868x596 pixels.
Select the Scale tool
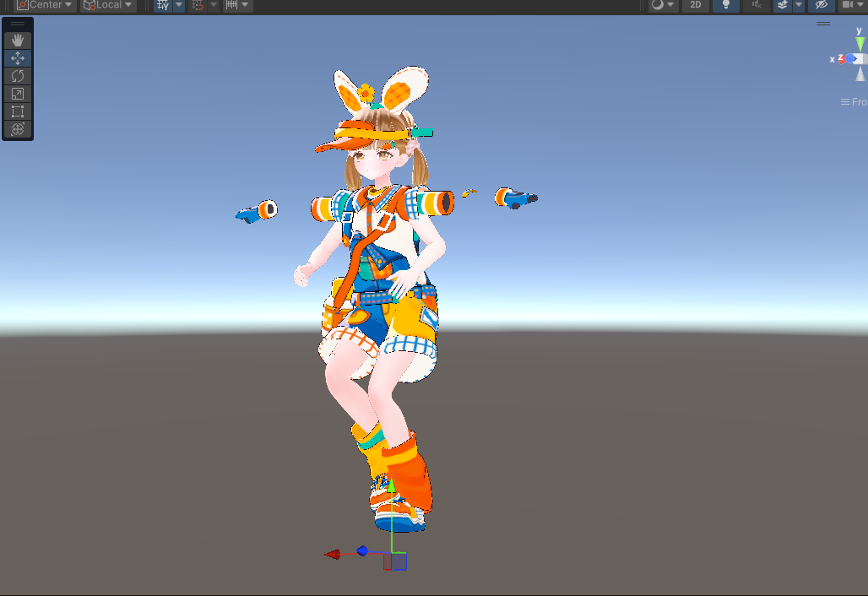tap(18, 94)
